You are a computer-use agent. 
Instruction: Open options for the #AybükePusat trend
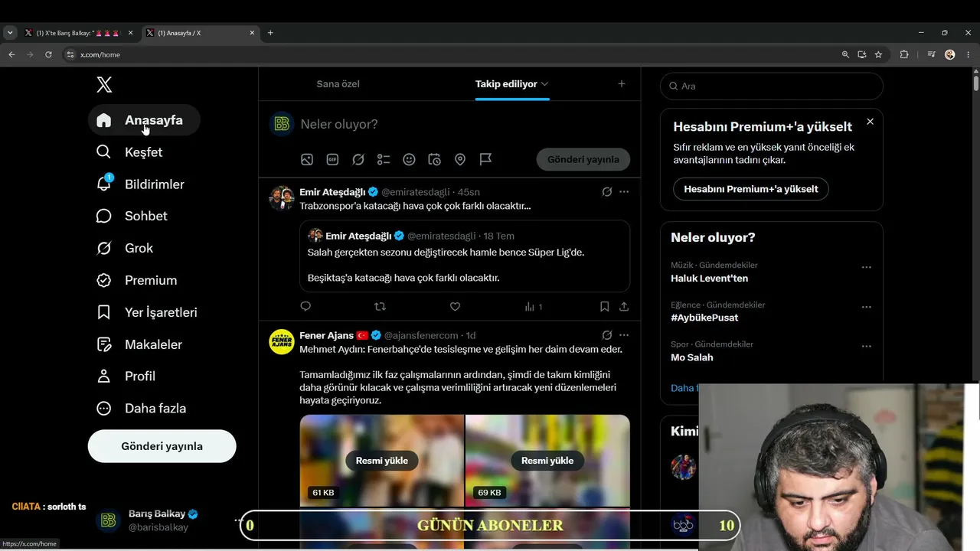pos(867,307)
